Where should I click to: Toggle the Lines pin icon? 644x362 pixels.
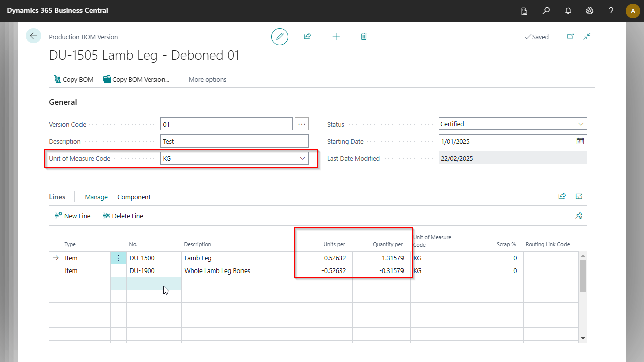[579, 216]
